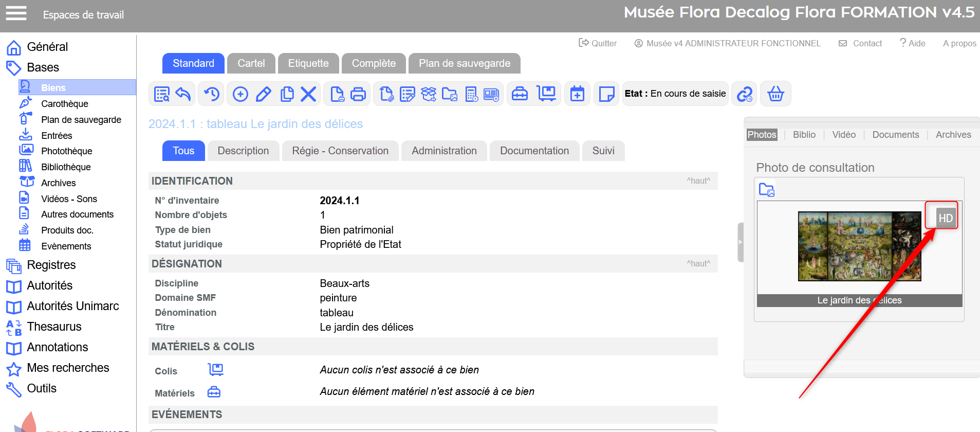Click the pencil edit icon
This screenshot has width=980, height=432.
pyautogui.click(x=264, y=94)
